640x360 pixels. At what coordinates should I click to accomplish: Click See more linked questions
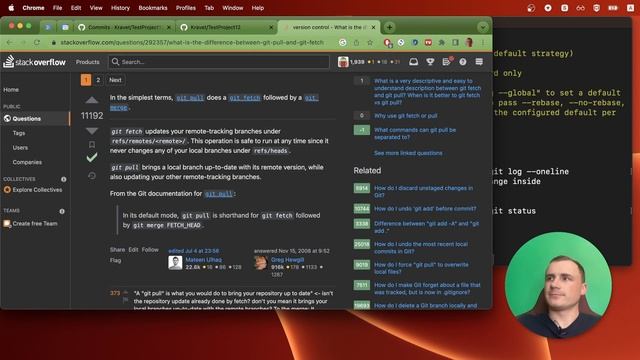click(x=408, y=153)
